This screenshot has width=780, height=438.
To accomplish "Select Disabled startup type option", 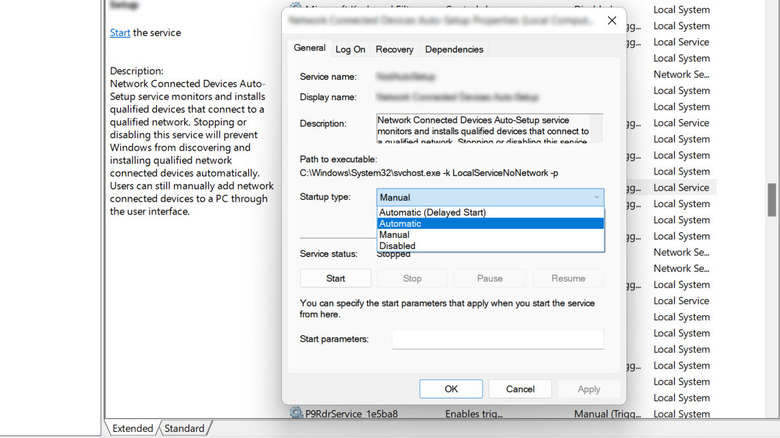I will (x=490, y=245).
